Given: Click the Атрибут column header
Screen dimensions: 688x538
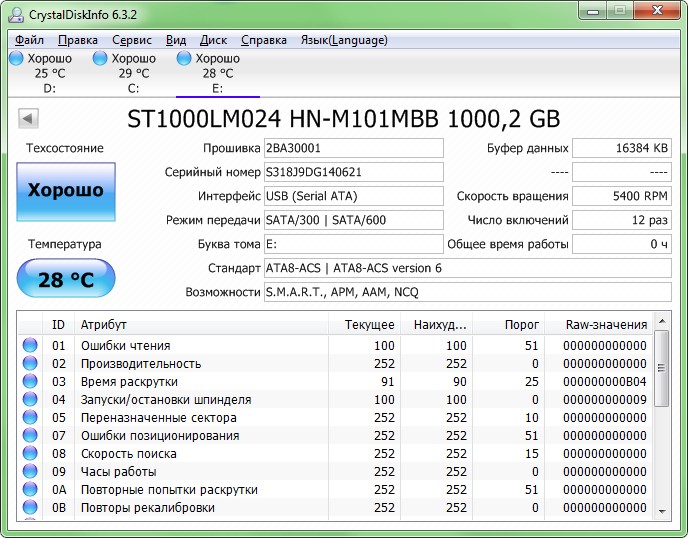Looking at the screenshot, I should click(x=201, y=325).
